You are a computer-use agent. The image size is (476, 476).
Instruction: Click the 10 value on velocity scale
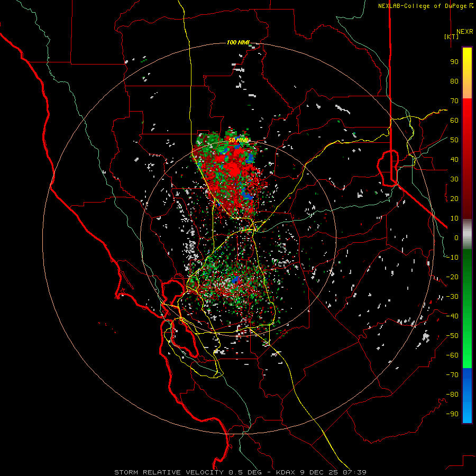click(x=454, y=218)
